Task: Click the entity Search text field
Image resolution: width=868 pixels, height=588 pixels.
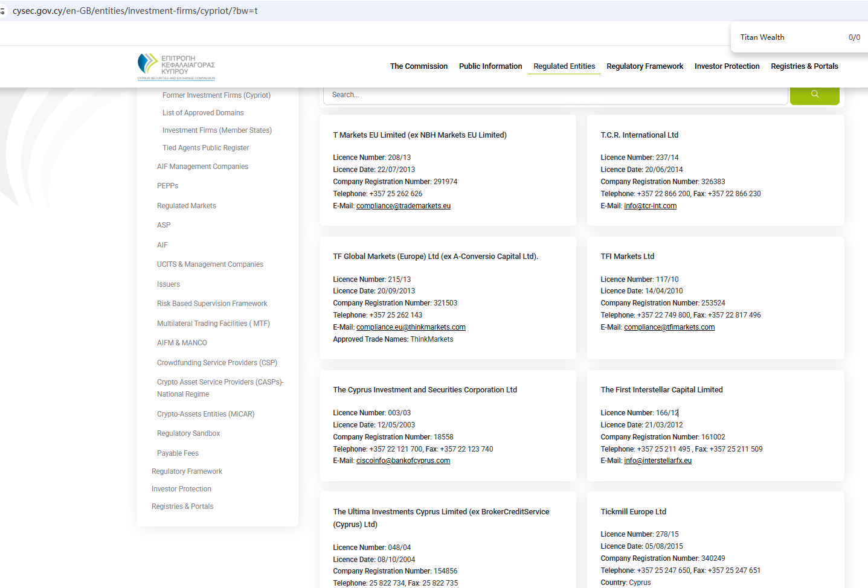Action: point(555,95)
